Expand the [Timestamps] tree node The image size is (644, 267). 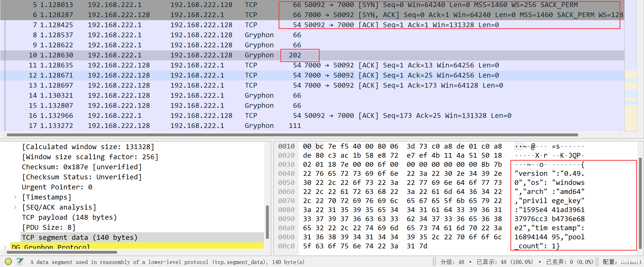click(x=15, y=197)
